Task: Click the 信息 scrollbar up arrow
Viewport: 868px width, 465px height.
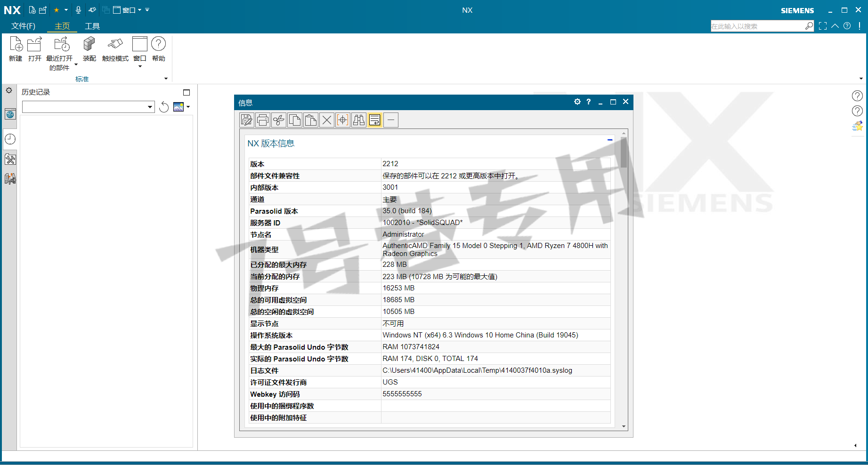Action: point(624,133)
